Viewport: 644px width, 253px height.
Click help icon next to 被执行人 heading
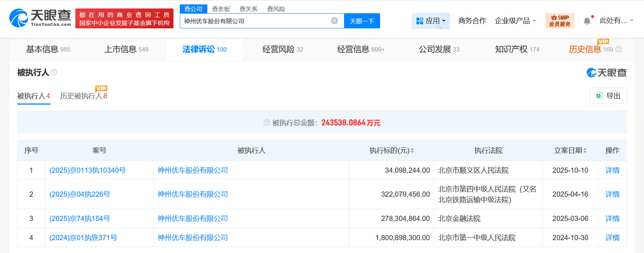coord(54,72)
